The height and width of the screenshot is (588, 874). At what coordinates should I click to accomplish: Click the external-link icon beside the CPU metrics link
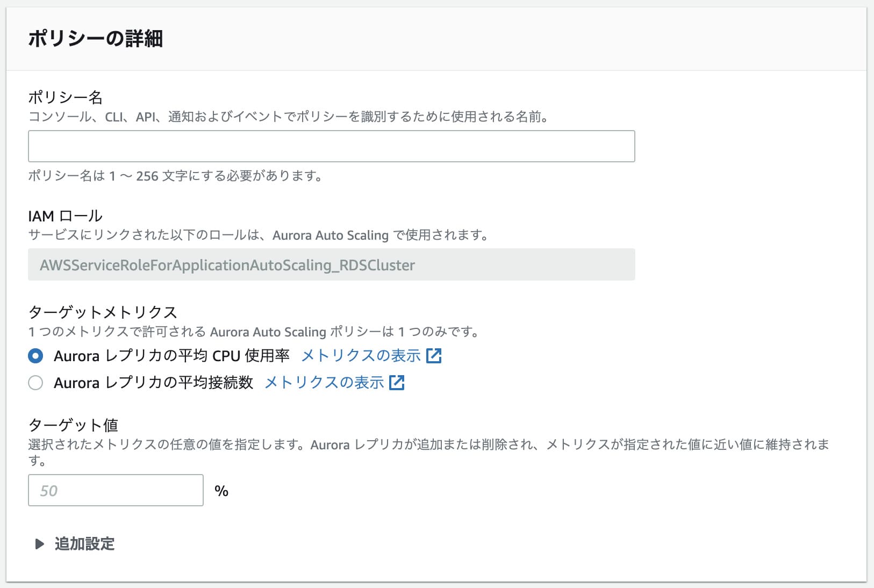(x=434, y=356)
